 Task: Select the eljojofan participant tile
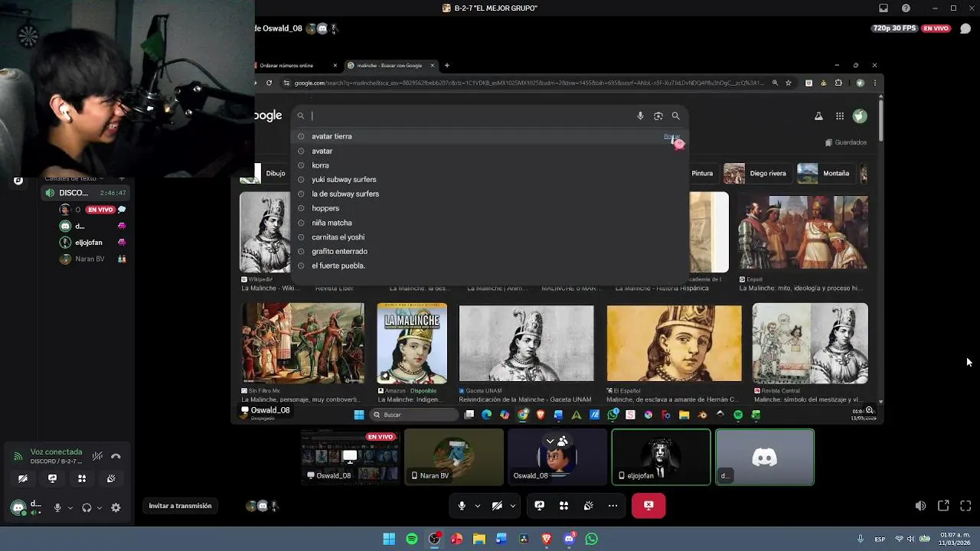pos(661,457)
